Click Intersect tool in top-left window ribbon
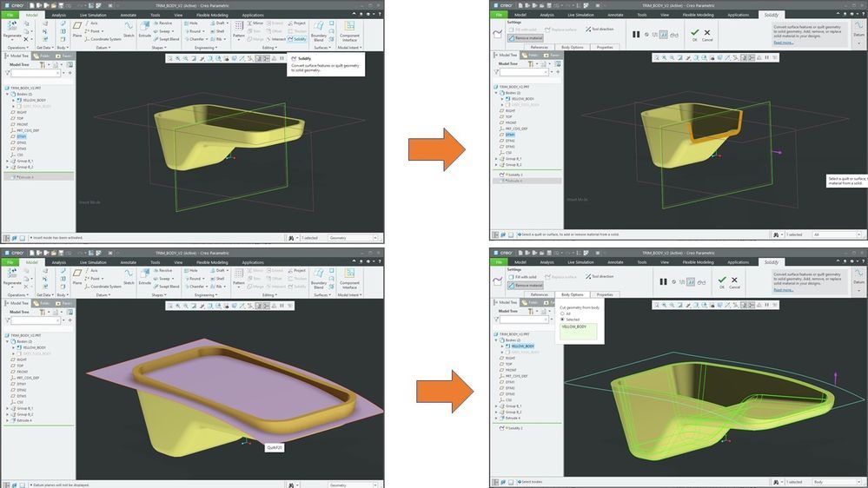Viewport: 868px width, 488px height. tap(276, 39)
